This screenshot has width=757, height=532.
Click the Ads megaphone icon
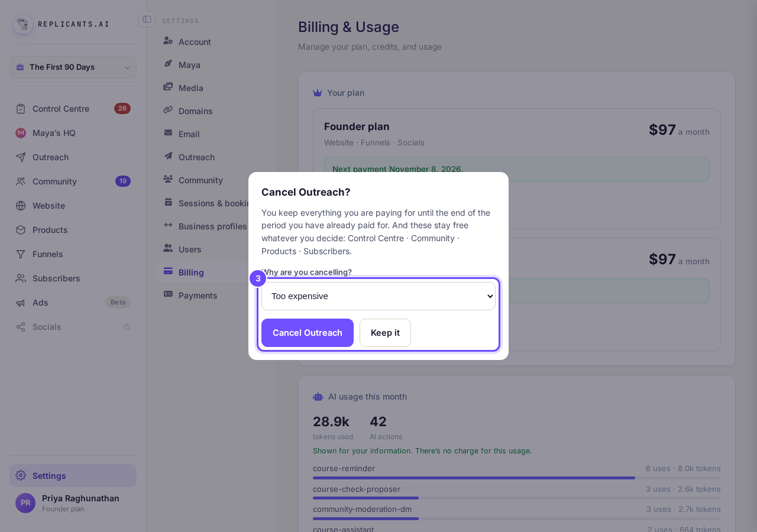pos(21,303)
